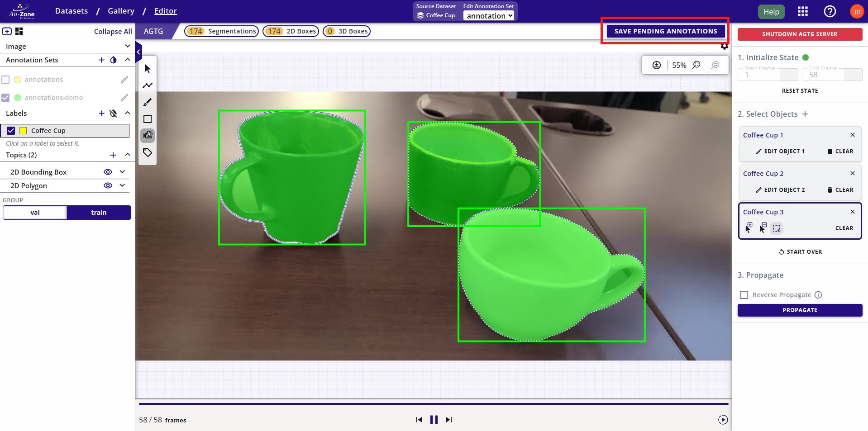Click the frame timeline progress bar

tap(434, 403)
